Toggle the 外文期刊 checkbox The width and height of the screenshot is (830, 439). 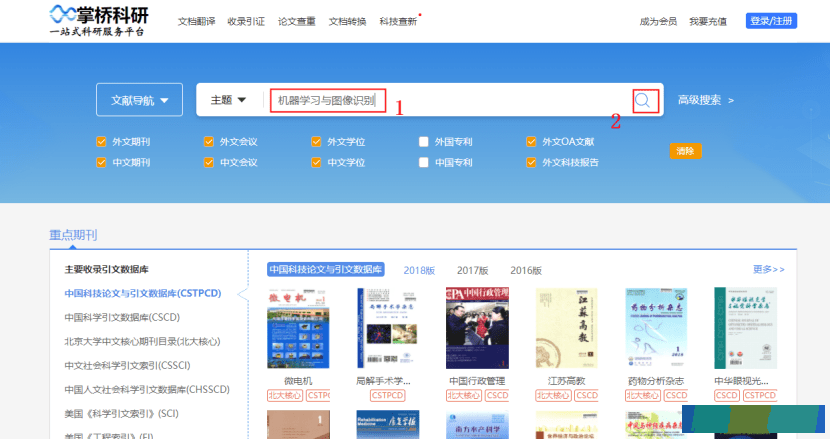pos(101,141)
